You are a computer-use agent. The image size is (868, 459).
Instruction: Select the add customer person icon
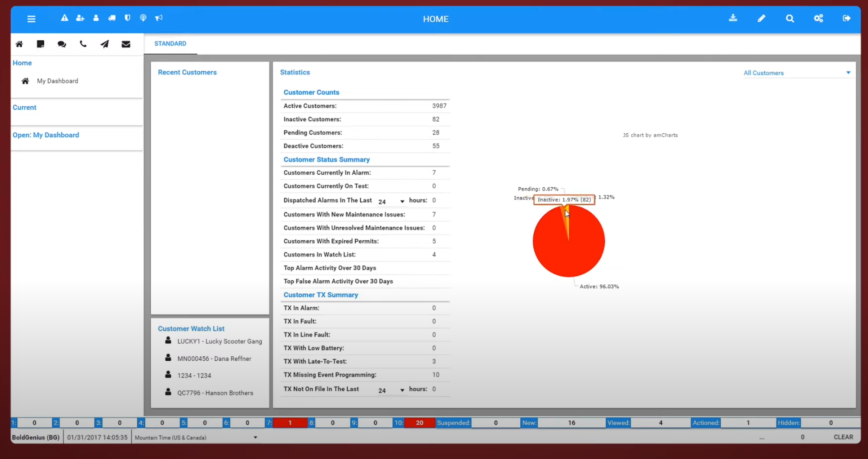point(80,18)
